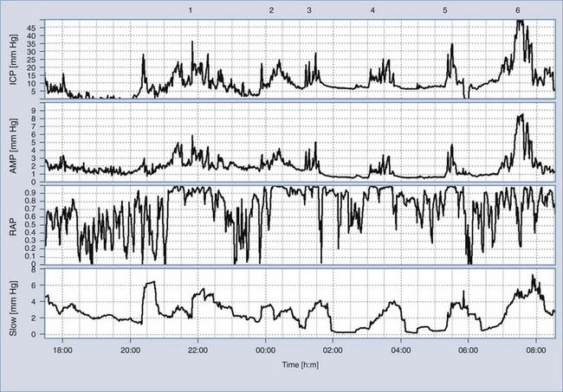Click the highest ICP peak near 07:30
Image resolution: width=563 pixels, height=392 pixels.
pos(519,23)
